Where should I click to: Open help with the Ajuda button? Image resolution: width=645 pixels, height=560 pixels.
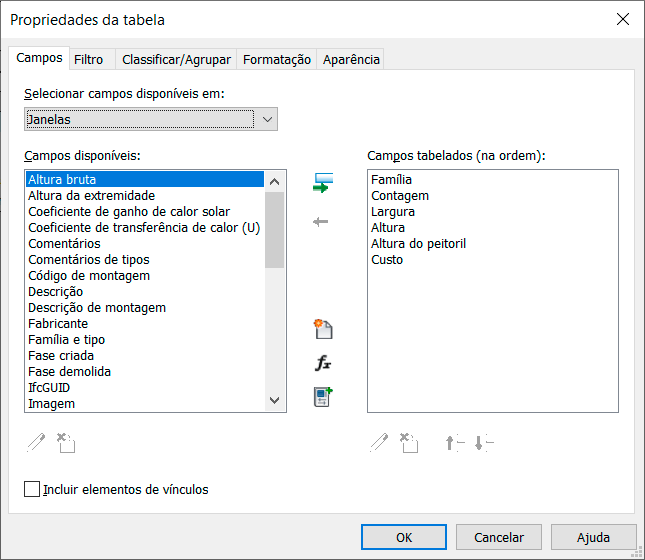[x=593, y=537]
